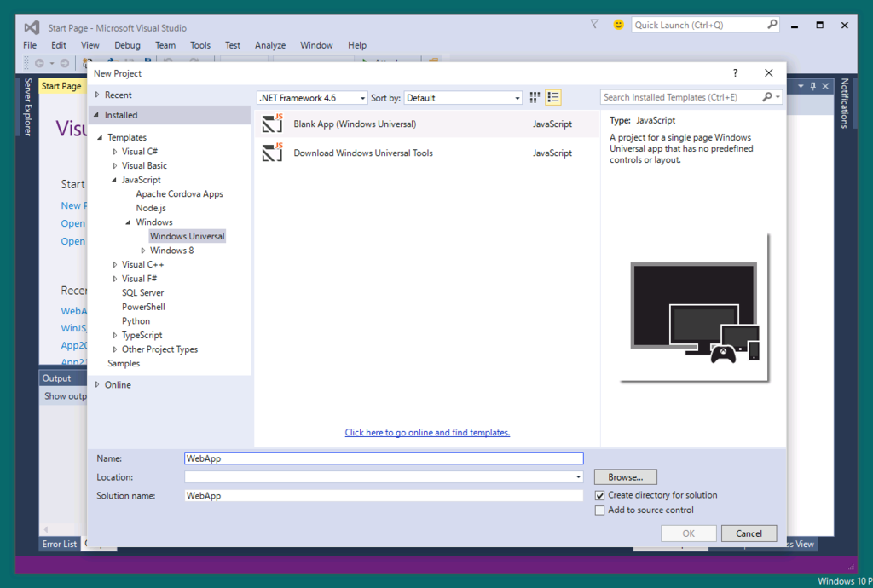Open the Server Explorer side tab

click(x=28, y=107)
